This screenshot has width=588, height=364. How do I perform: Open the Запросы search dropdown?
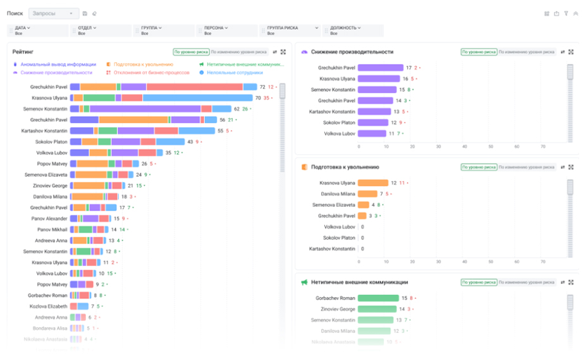click(x=54, y=13)
